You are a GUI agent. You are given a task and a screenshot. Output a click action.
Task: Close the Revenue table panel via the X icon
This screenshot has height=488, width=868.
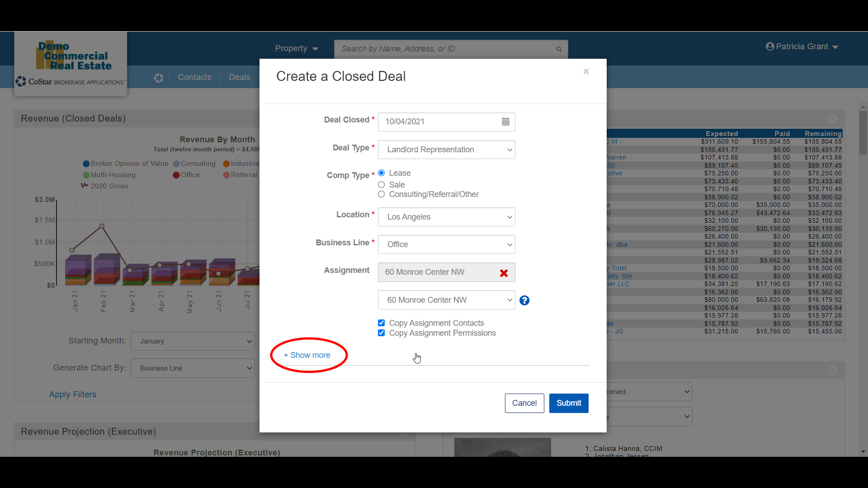click(x=832, y=119)
